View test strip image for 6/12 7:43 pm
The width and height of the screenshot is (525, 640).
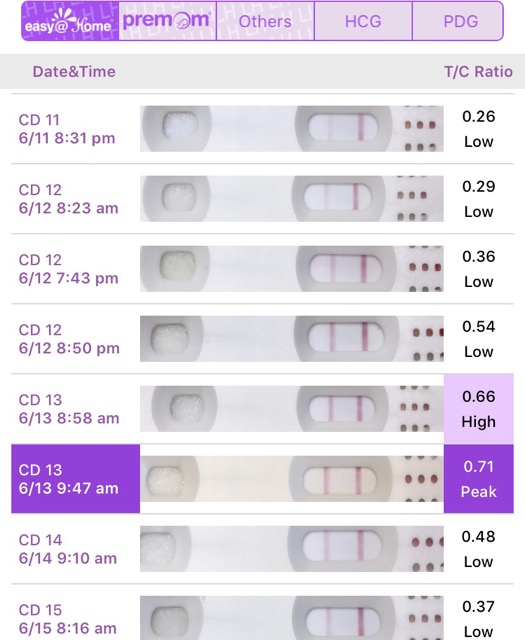point(291,269)
